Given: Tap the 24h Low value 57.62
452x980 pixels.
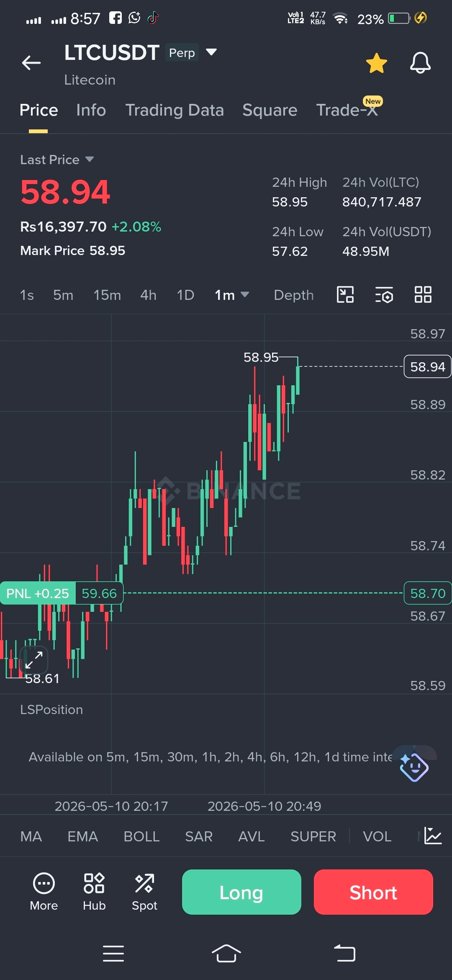Looking at the screenshot, I should (290, 251).
